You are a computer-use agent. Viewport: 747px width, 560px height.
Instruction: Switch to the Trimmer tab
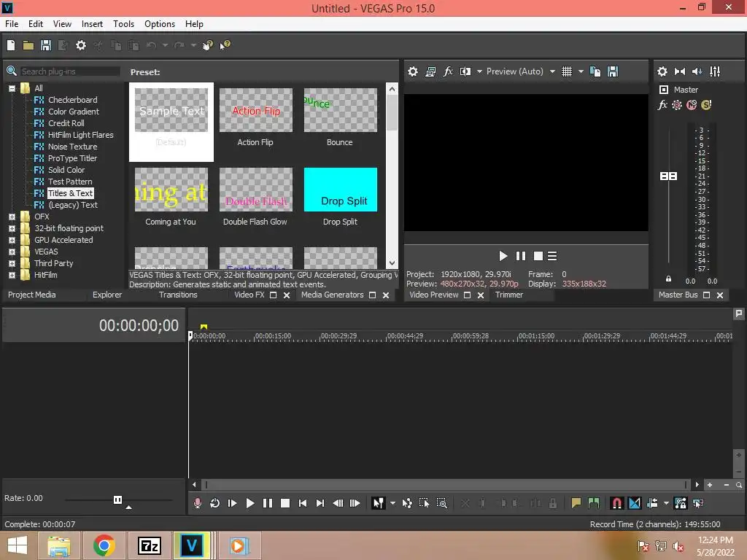[508, 295]
